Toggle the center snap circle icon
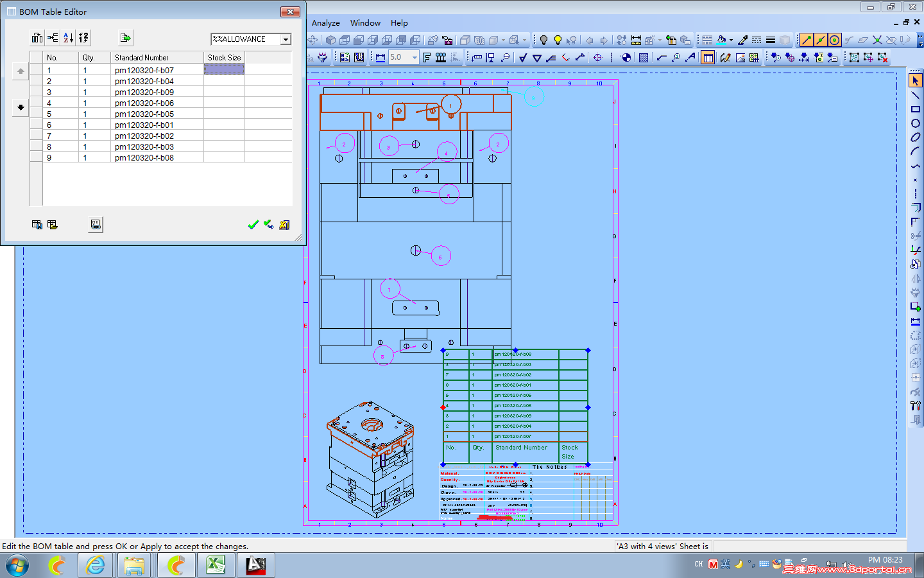 point(835,40)
